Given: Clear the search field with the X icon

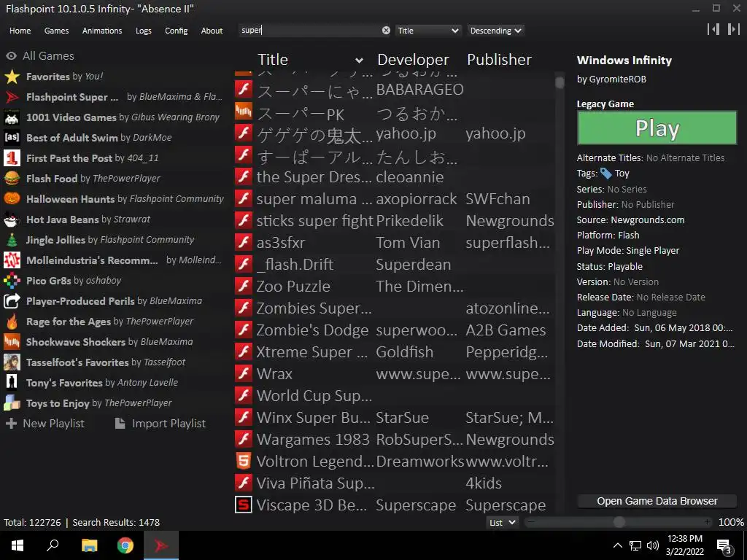Looking at the screenshot, I should click(386, 31).
